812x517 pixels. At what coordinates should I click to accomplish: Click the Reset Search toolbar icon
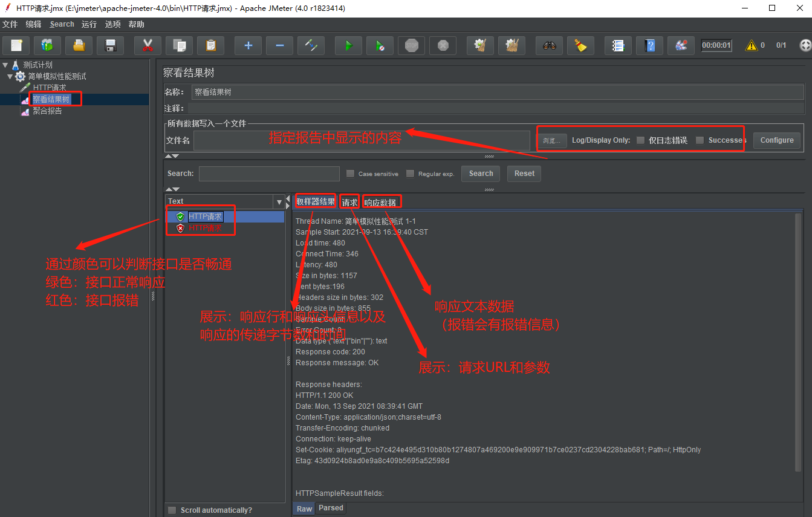(580, 45)
